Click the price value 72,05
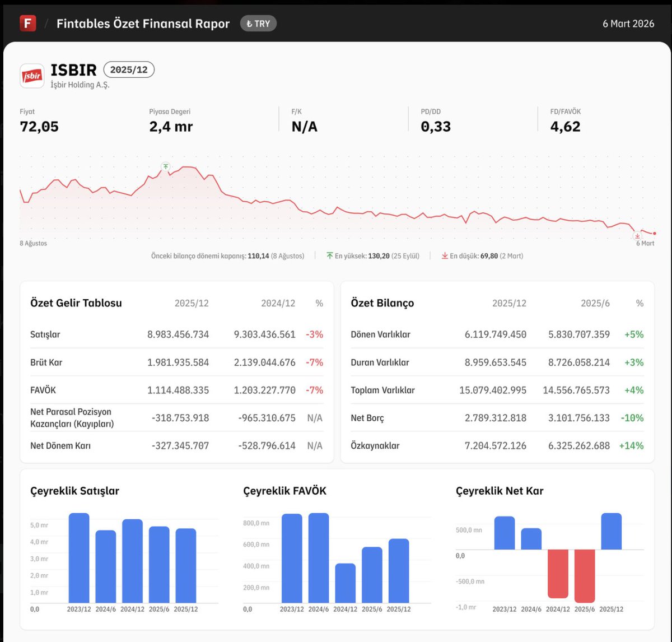This screenshot has height=642, width=672. click(39, 127)
